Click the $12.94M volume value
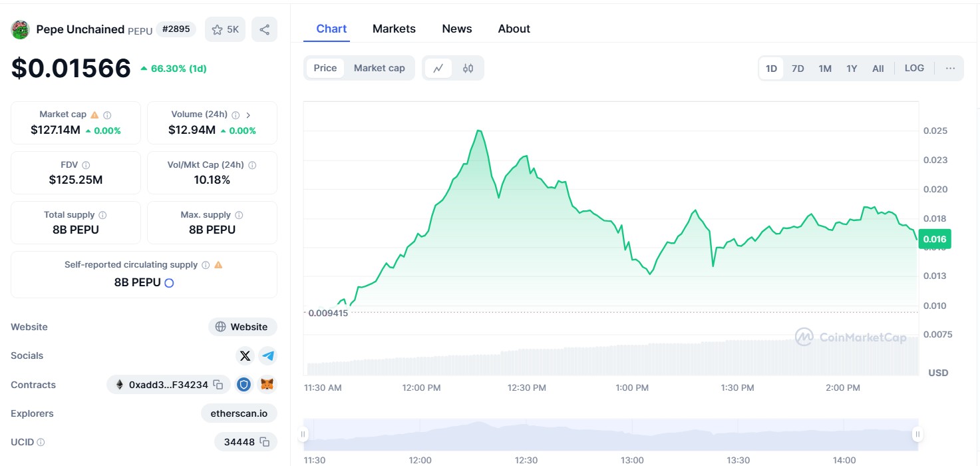This screenshot has width=980, height=466. (192, 130)
